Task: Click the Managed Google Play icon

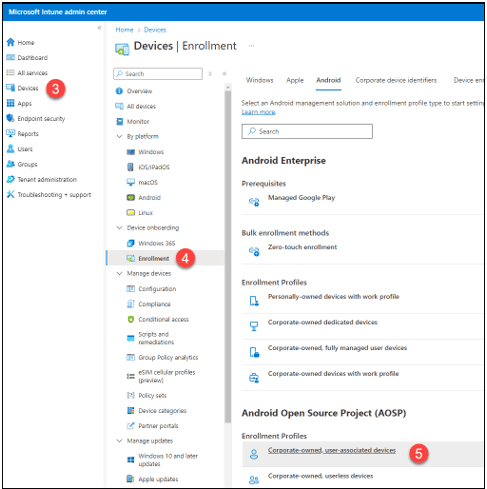Action: point(254,202)
